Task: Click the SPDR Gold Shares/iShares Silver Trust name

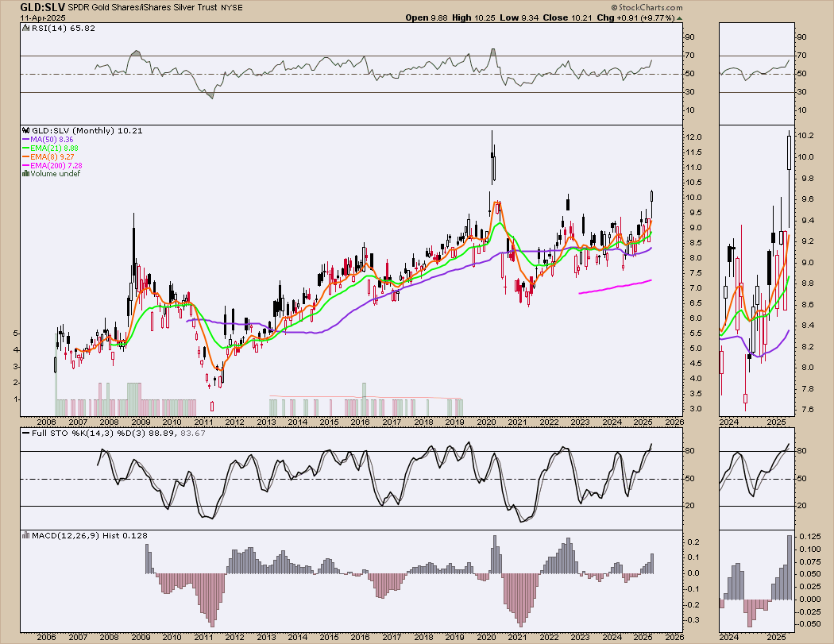Action: click(142, 8)
